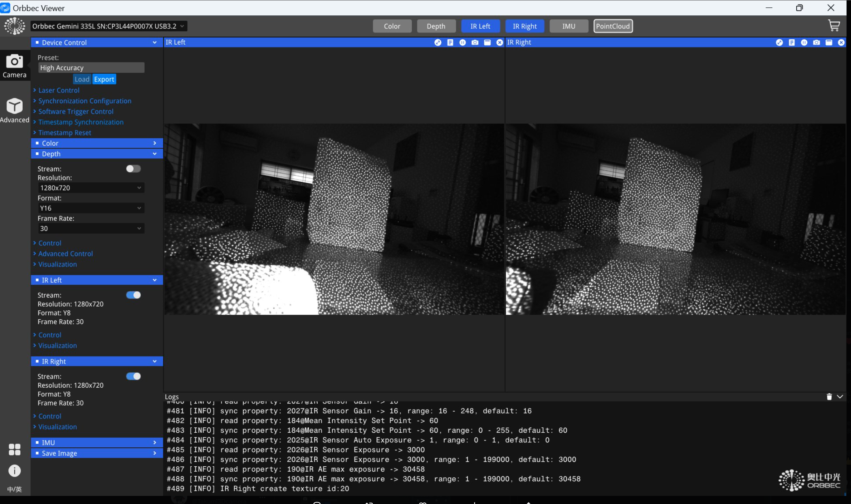Open the shopping cart icon
The height and width of the screenshot is (504, 851).
(834, 26)
